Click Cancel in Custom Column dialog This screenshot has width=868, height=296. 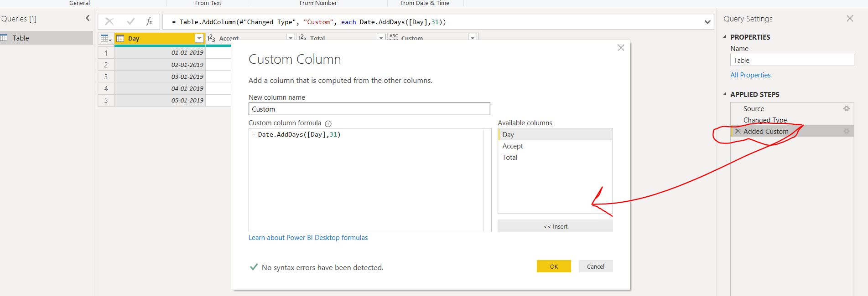coord(596,266)
